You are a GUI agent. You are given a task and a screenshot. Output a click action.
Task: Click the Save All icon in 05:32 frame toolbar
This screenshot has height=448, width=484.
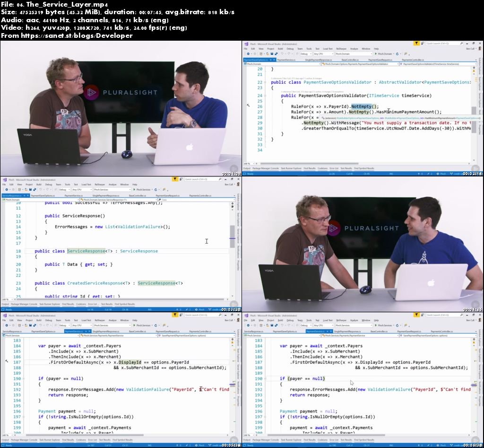coord(34,325)
